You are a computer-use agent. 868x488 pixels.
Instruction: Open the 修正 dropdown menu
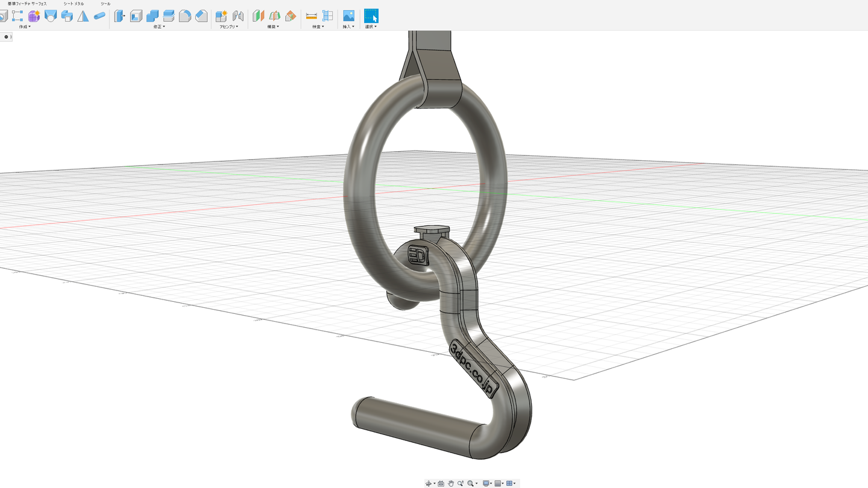pyautogui.click(x=159, y=27)
